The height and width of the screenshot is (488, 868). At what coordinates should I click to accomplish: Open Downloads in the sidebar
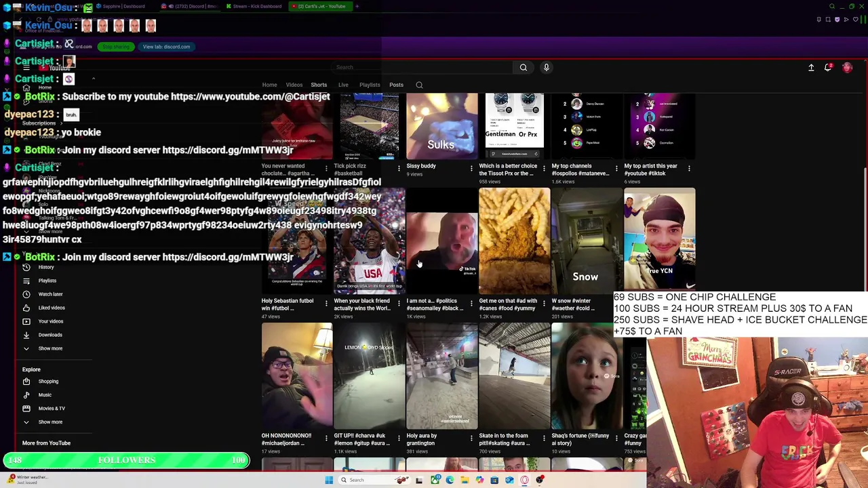click(x=50, y=335)
